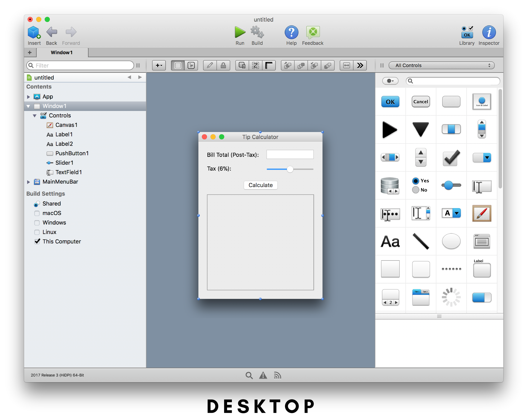Open the Inspector panel

click(x=489, y=33)
